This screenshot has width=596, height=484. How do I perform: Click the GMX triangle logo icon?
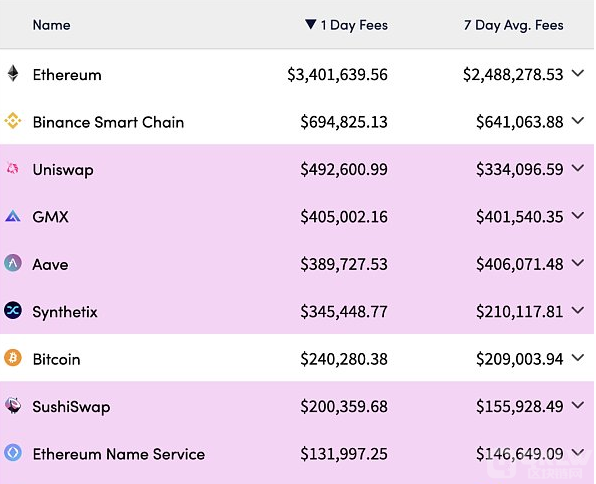pos(13,216)
